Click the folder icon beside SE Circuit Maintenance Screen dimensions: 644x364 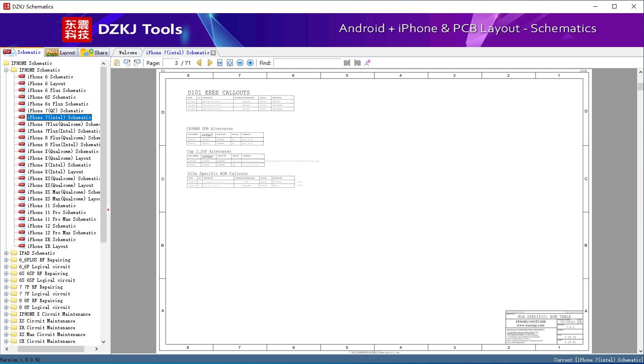pyautogui.click(x=14, y=341)
